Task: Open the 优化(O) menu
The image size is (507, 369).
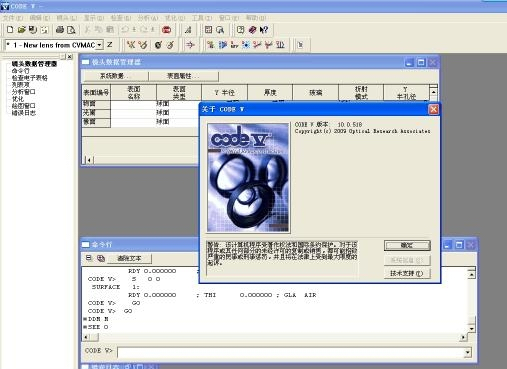Action: tap(175, 18)
